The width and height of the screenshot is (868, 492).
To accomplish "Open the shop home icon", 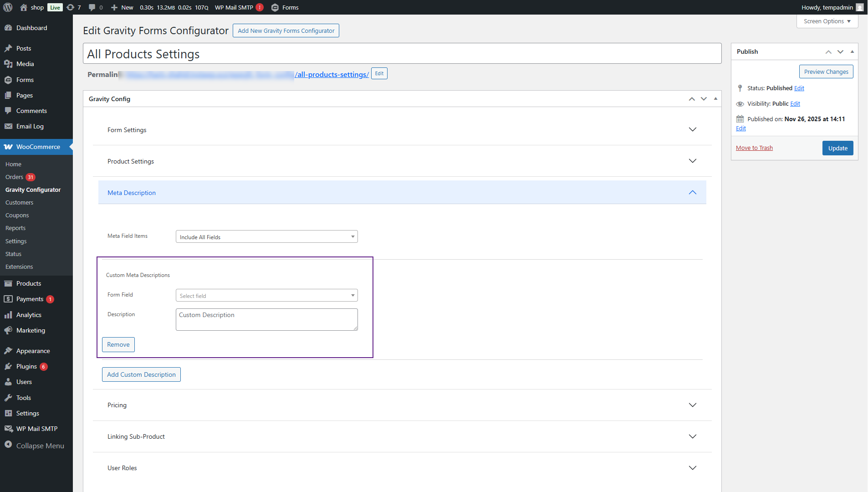I will click(x=24, y=7).
